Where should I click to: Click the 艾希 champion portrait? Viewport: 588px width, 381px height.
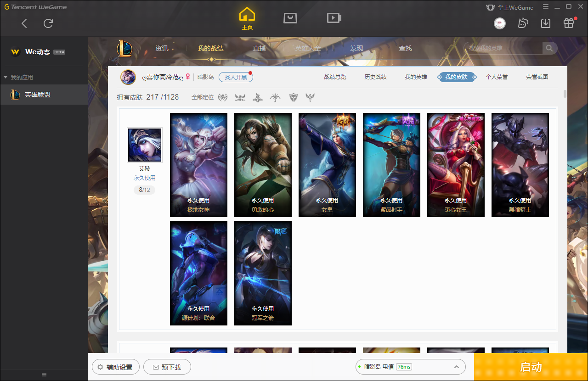[x=145, y=145]
